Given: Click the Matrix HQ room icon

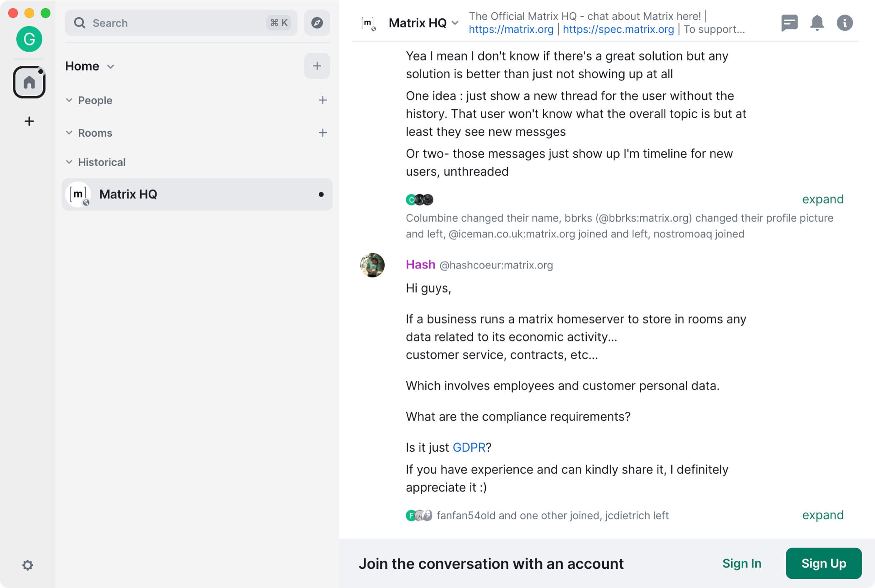Looking at the screenshot, I should tap(79, 194).
